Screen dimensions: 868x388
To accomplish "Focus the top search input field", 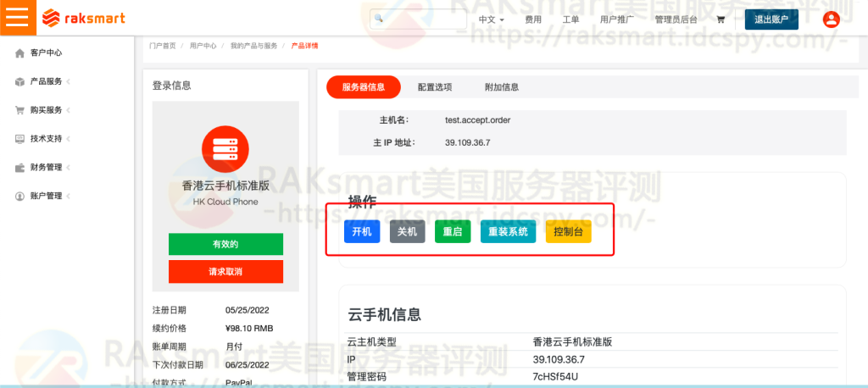I will tap(419, 19).
